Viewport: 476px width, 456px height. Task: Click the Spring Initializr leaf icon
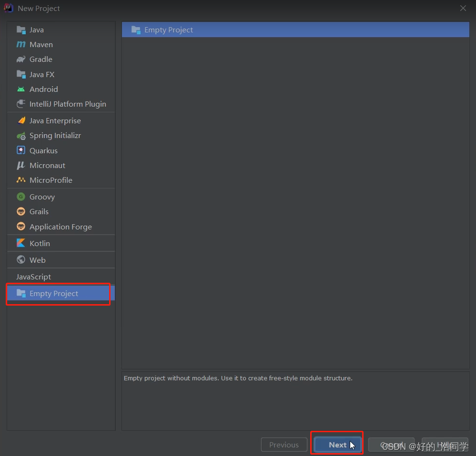(x=21, y=136)
